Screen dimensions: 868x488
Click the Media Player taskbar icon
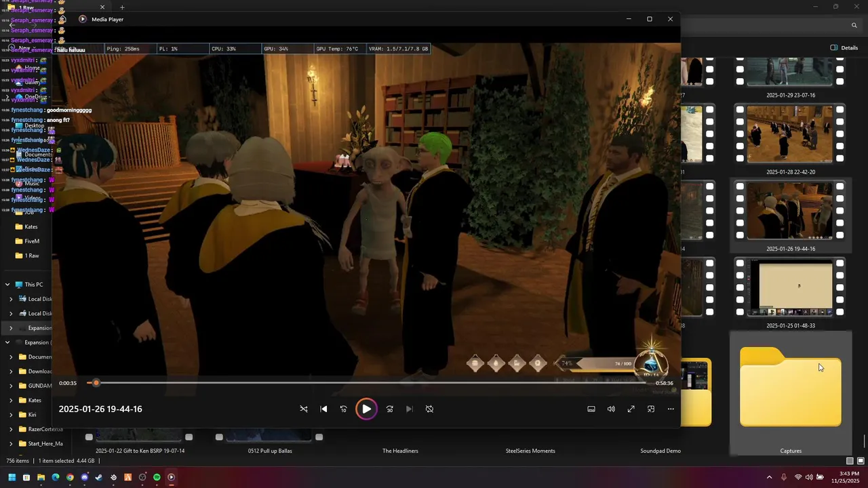(x=171, y=477)
